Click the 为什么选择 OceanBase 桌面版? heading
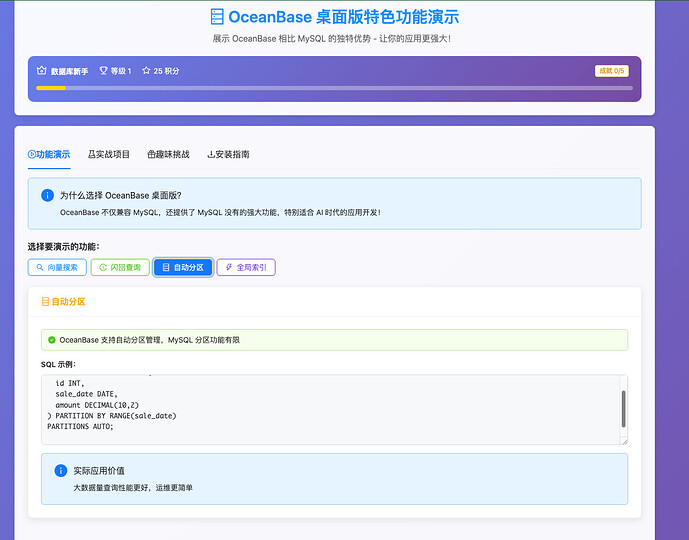Image resolution: width=689 pixels, height=540 pixels. [120, 196]
